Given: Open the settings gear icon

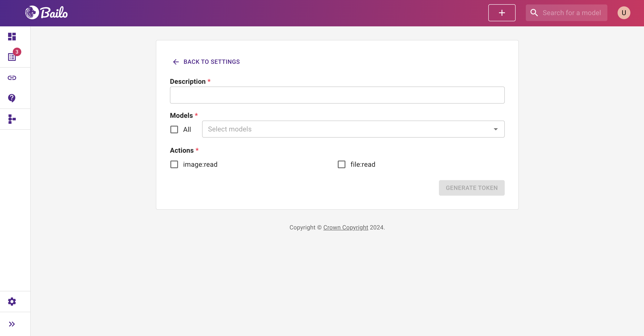Looking at the screenshot, I should pos(12,302).
